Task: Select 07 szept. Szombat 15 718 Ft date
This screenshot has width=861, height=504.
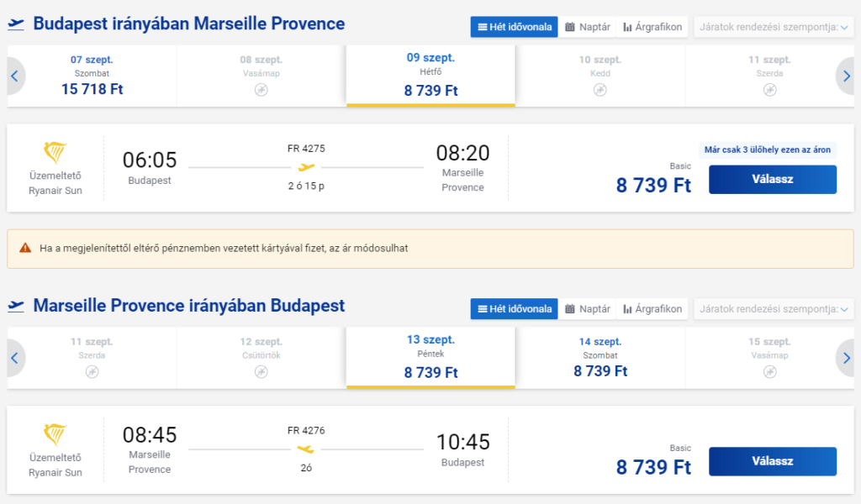Action: [x=92, y=75]
